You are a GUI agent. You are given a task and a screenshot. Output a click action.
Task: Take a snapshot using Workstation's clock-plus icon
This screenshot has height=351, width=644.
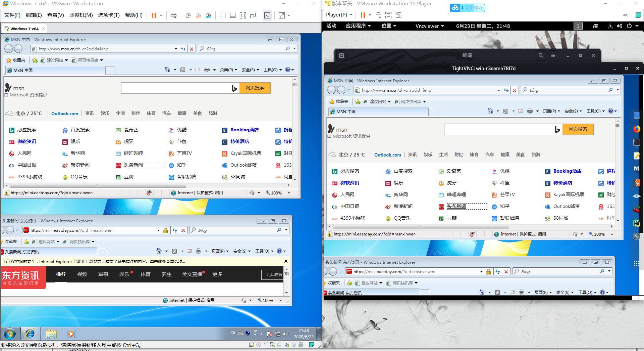[x=188, y=15]
